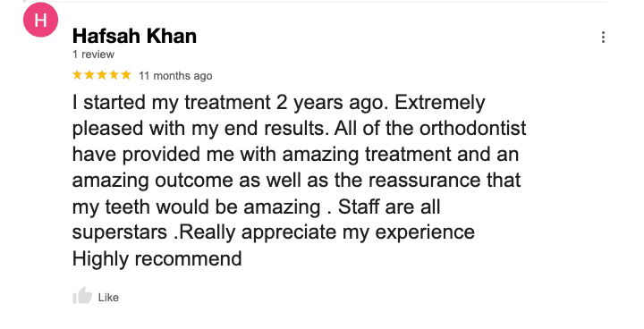The width and height of the screenshot is (644, 329).
Task: Click the 'Like' text label
Action: (108, 298)
